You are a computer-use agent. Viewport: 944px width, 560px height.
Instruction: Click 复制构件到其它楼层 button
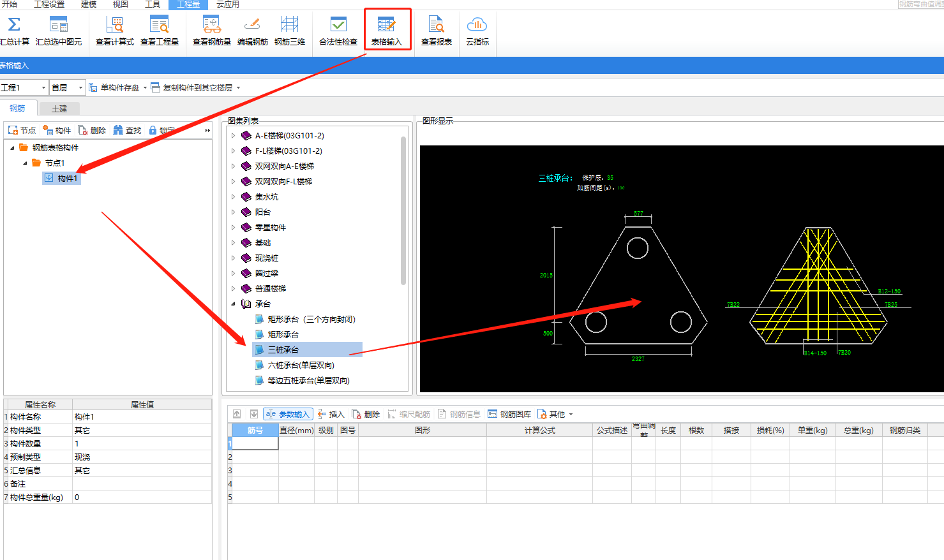coord(191,87)
